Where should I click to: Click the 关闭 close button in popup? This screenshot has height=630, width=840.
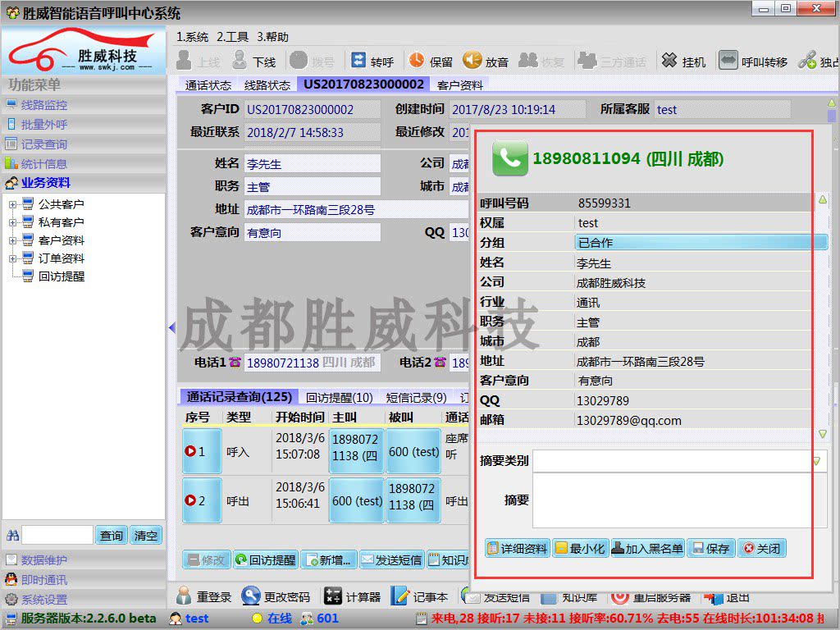[x=762, y=548]
